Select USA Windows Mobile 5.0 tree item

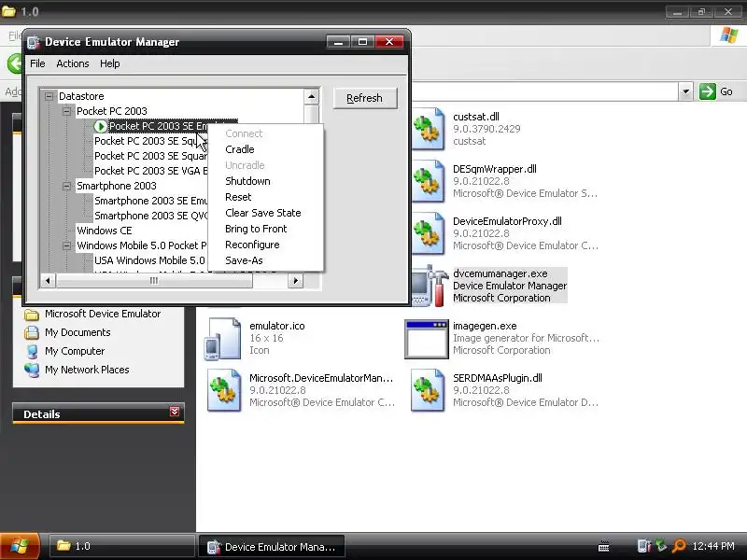(150, 260)
